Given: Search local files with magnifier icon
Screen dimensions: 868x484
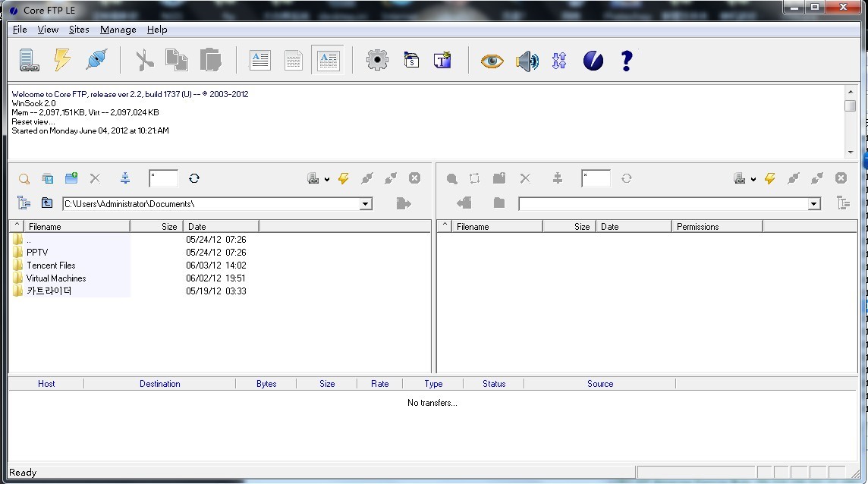Looking at the screenshot, I should coord(24,179).
